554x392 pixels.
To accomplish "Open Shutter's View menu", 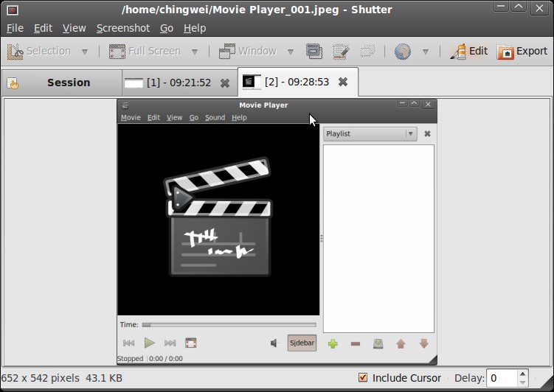I will [x=75, y=28].
